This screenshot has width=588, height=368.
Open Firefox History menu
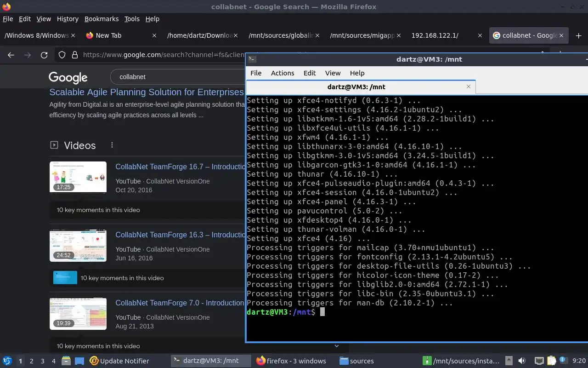[68, 19]
